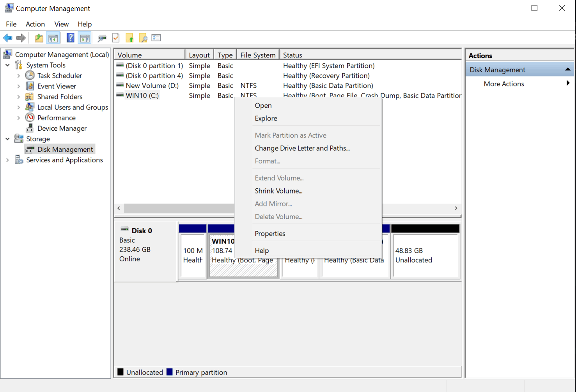Click the checkmark page toolbar icon

point(116,38)
